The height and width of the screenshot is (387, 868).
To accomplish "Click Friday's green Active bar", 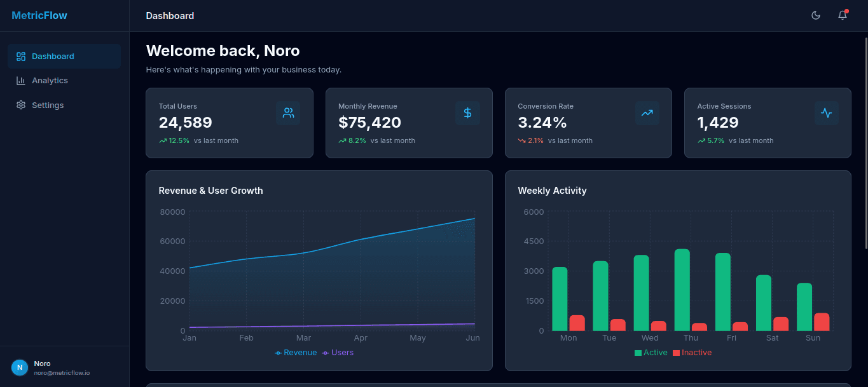I will pyautogui.click(x=723, y=292).
